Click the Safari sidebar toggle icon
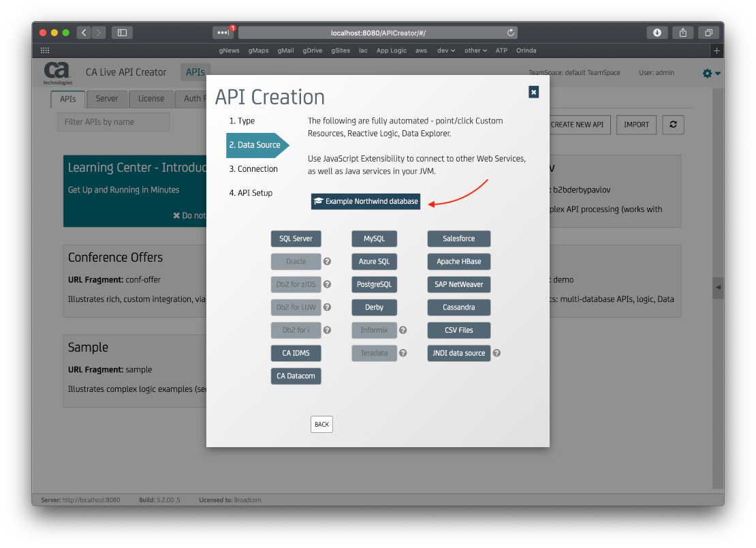 [x=123, y=32]
